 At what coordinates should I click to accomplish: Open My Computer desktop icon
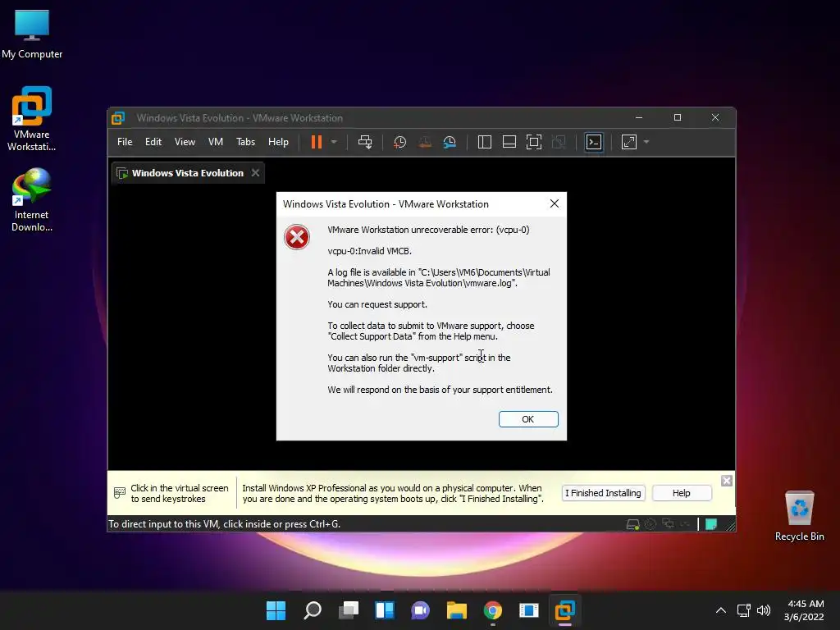pyautogui.click(x=32, y=33)
